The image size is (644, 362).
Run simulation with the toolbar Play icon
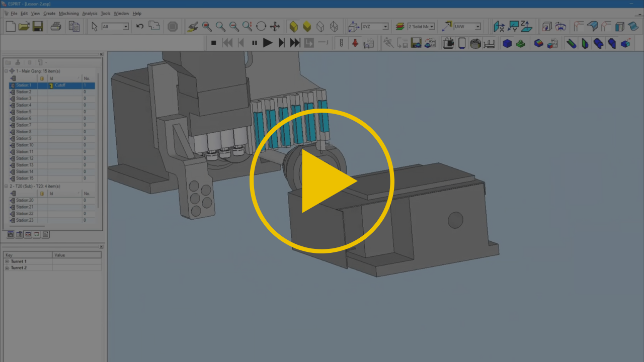coord(268,43)
